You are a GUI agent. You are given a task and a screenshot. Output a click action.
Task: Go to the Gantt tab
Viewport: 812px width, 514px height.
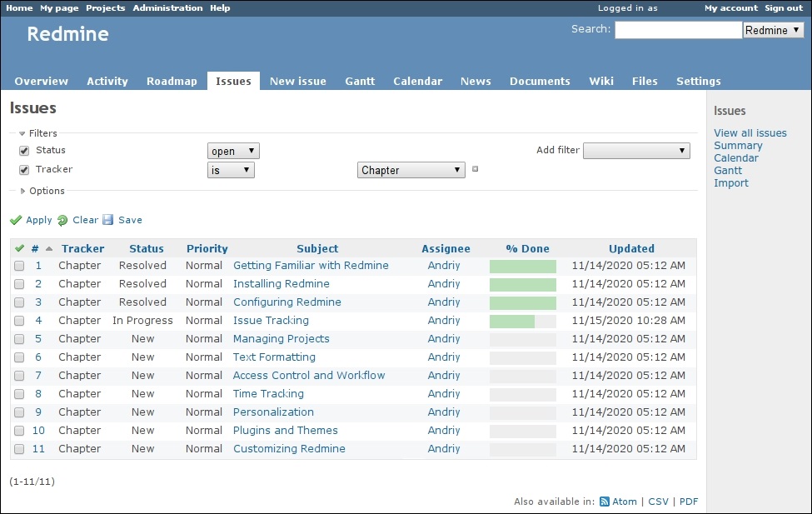click(360, 82)
